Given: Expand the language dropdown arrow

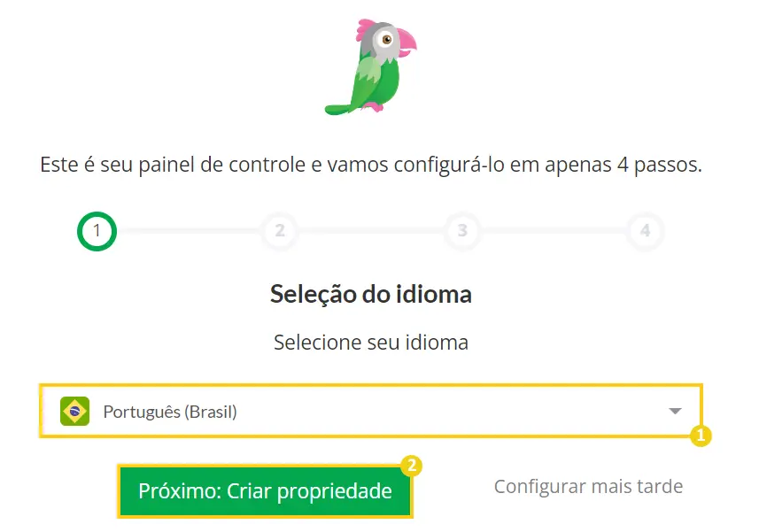Looking at the screenshot, I should pyautogui.click(x=675, y=411).
